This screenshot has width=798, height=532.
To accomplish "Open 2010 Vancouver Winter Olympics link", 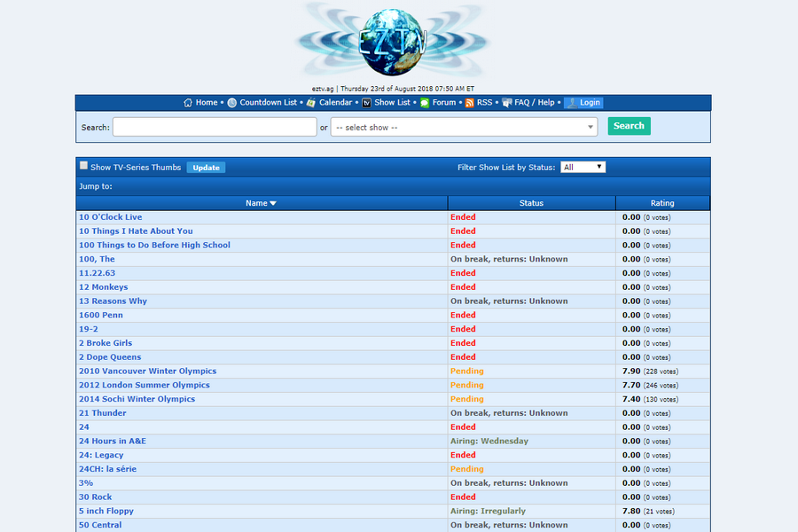I will tap(147, 372).
